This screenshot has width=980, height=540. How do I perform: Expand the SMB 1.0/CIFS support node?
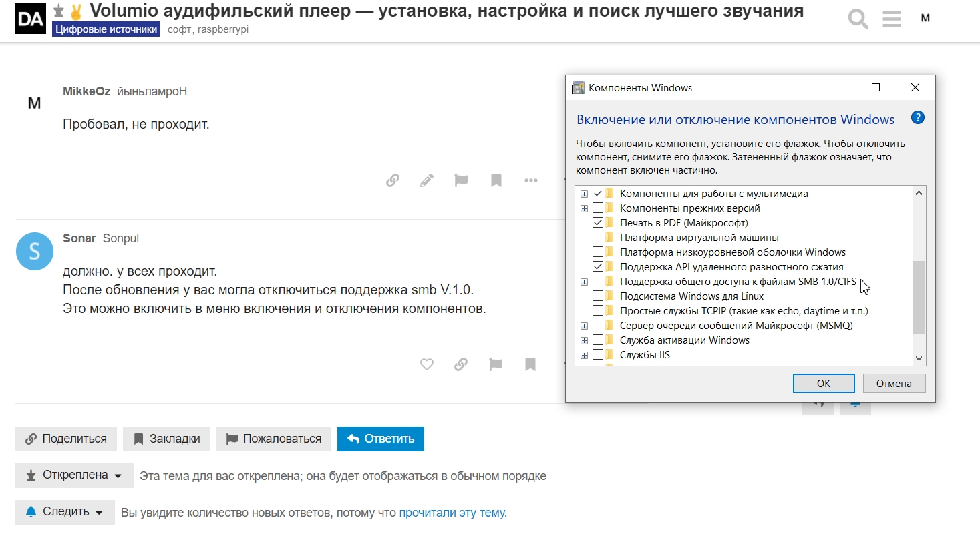click(585, 282)
